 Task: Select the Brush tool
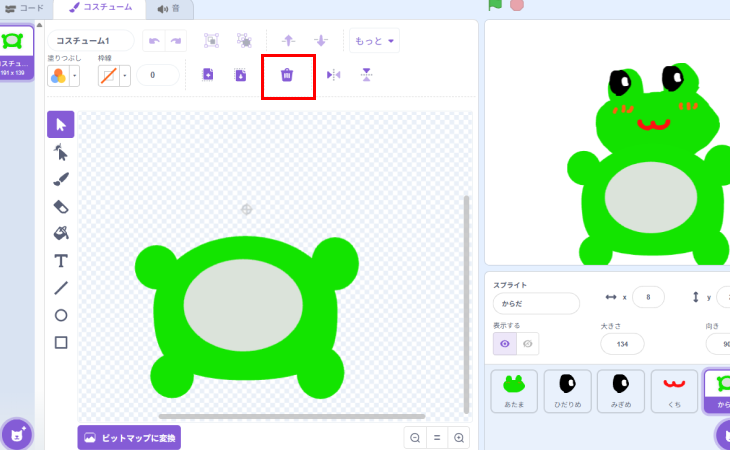coord(61,179)
